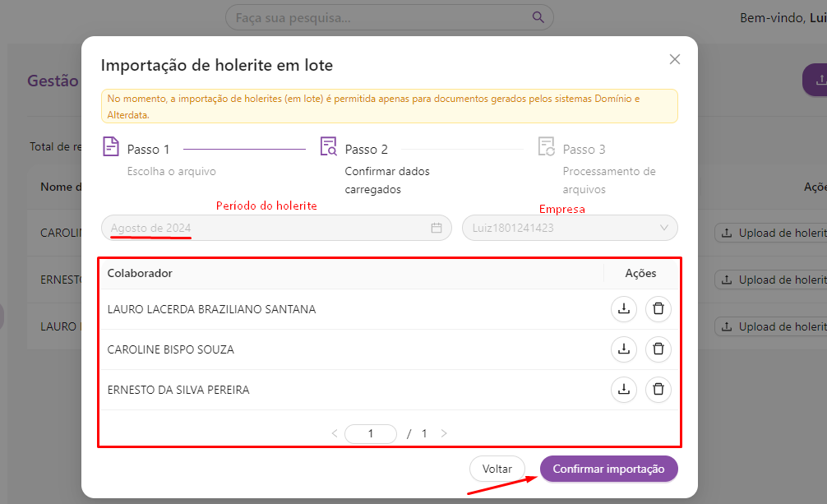Download holerite for Ernesto da Silva Pereira
Viewport: 827px width, 504px height.
pyautogui.click(x=624, y=390)
